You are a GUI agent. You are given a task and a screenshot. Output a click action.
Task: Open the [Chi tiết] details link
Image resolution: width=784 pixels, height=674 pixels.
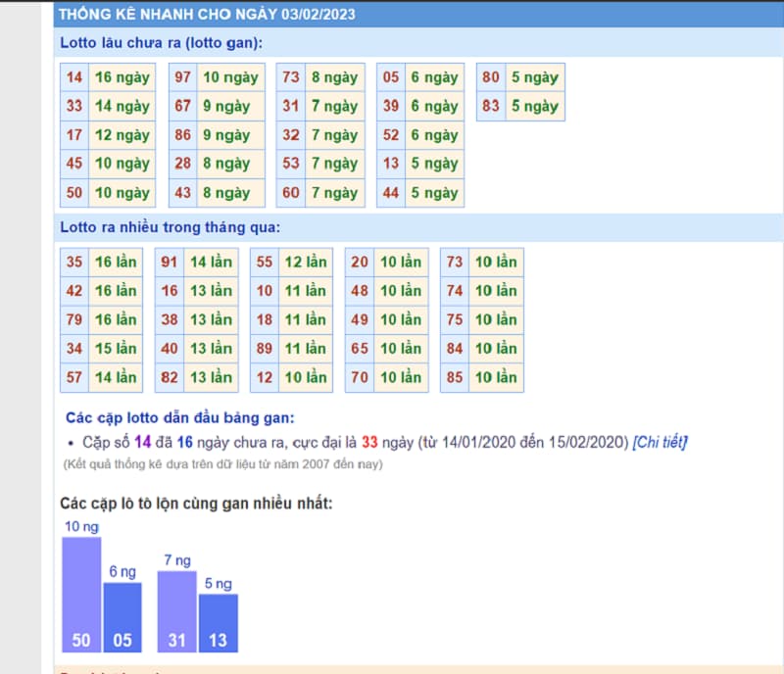point(660,442)
